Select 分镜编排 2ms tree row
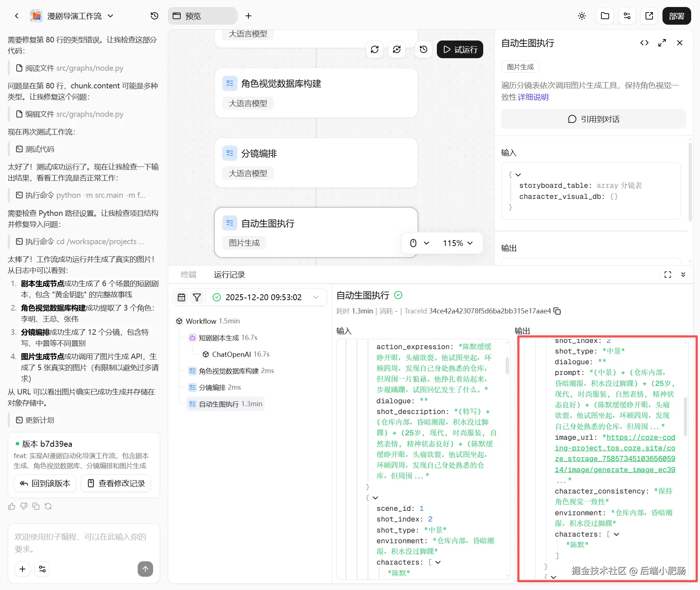 [x=215, y=387]
